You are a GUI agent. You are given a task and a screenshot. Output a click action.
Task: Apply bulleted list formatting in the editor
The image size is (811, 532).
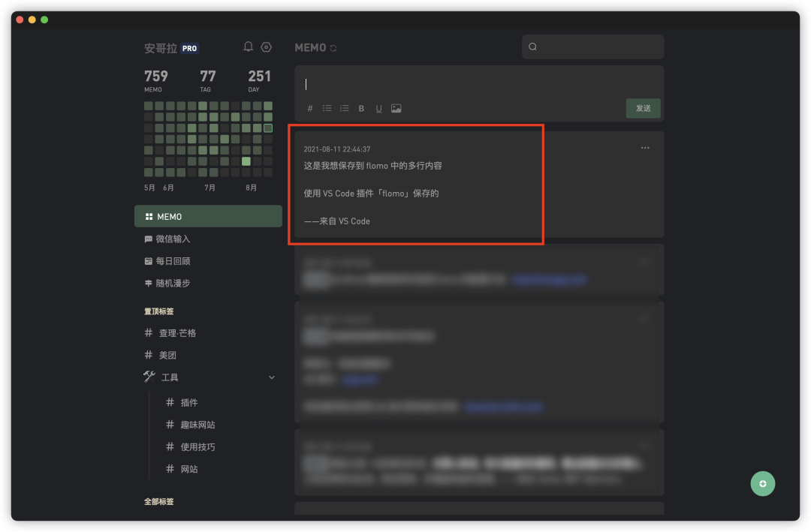point(327,108)
